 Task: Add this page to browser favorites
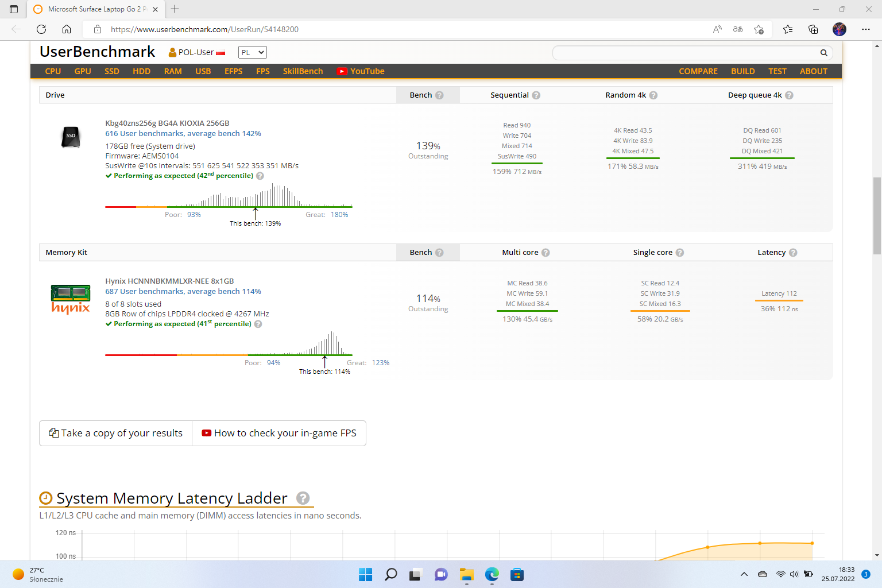click(x=759, y=29)
